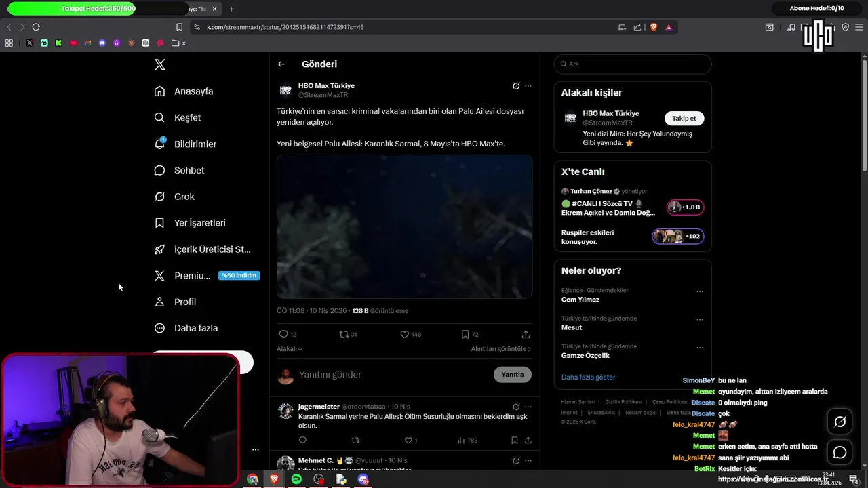Open Ruspiler eskileri konuşuyor space
Screen dimensions: 868x488
632,237
